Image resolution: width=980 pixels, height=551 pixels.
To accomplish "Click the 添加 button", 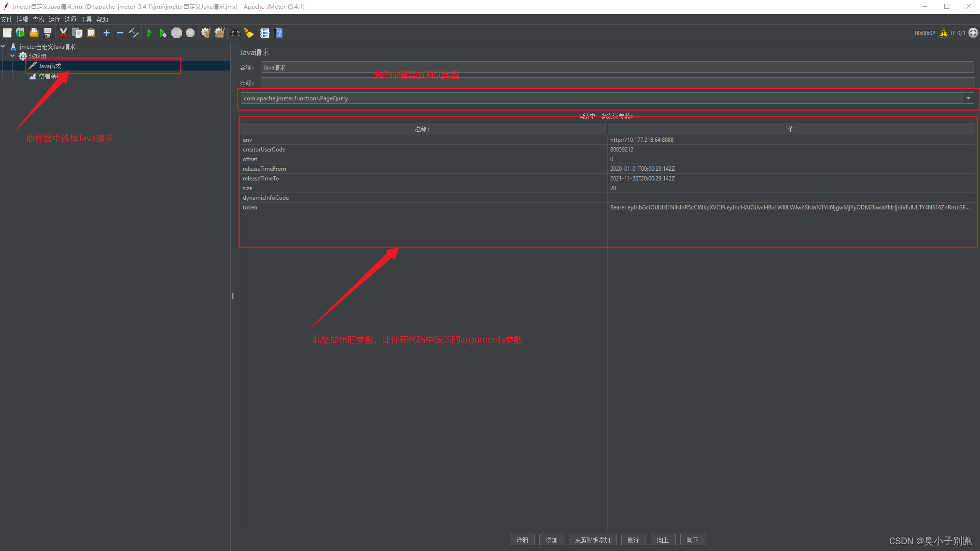I will (551, 540).
